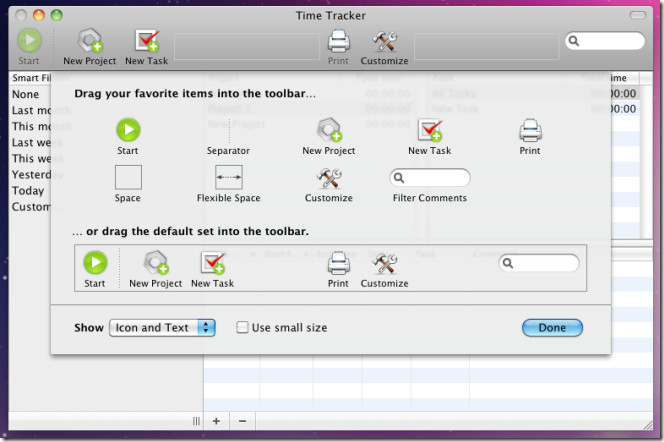Click Print in the default toolbar set
This screenshot has width=664, height=442.
338,269
